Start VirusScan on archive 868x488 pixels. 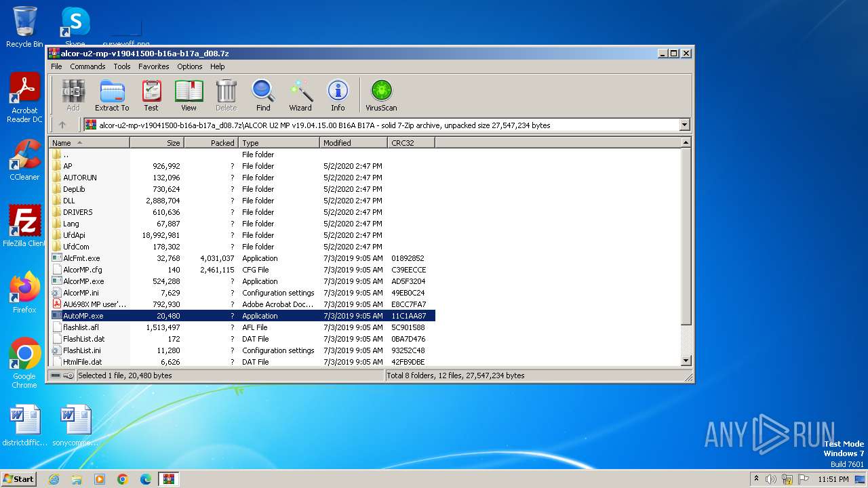pyautogui.click(x=381, y=95)
